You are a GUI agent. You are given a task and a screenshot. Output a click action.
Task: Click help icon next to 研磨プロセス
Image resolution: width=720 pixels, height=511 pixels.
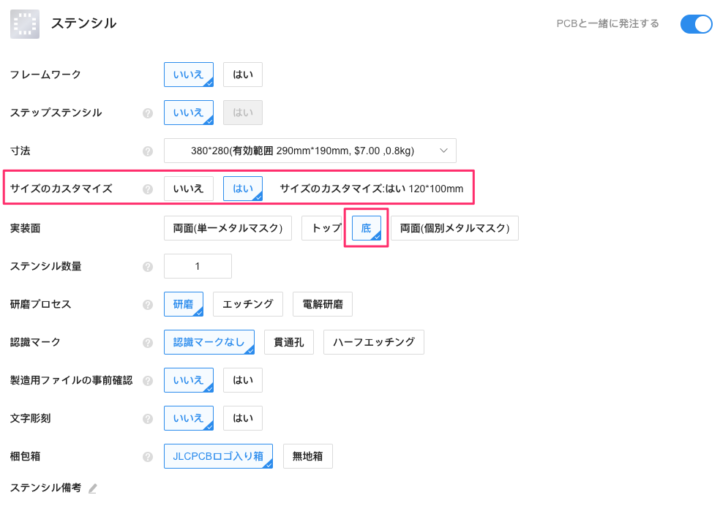[x=147, y=304]
